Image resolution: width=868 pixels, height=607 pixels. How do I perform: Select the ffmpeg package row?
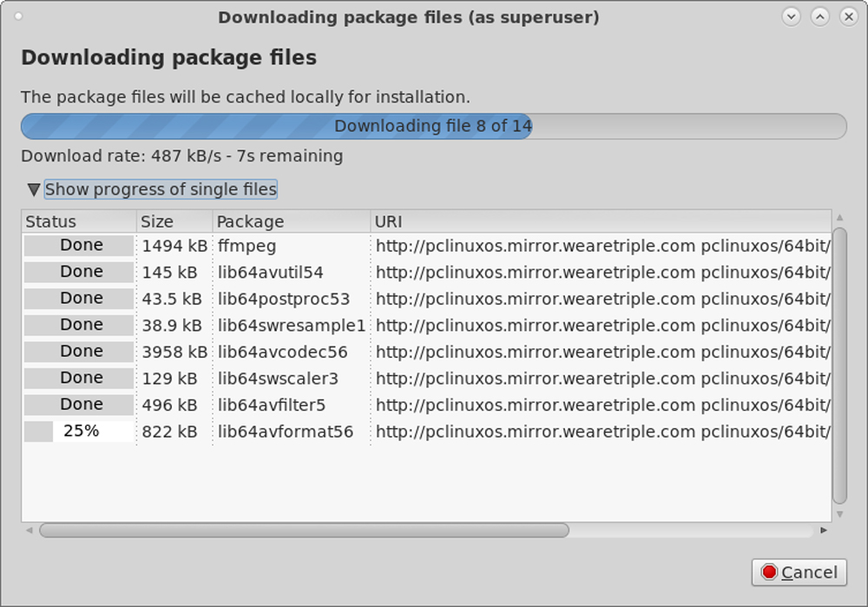click(x=426, y=246)
